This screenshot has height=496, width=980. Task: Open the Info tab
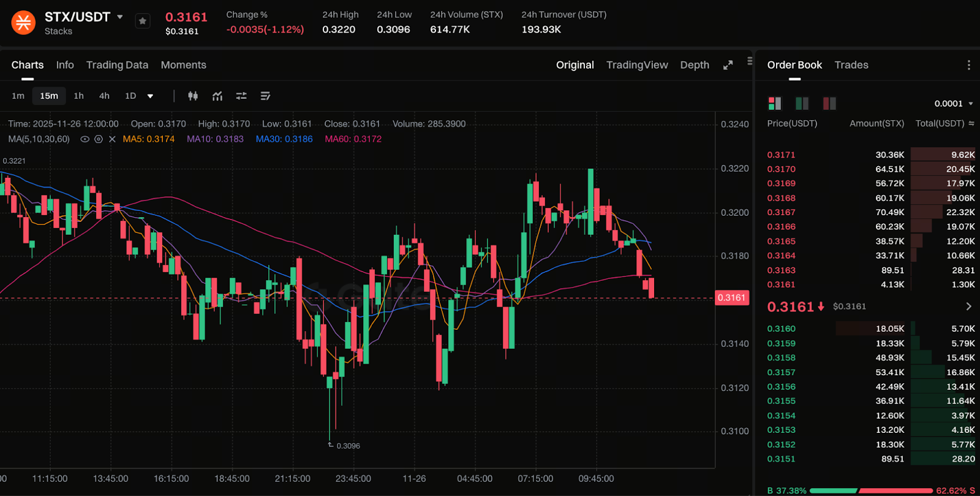[x=65, y=65]
